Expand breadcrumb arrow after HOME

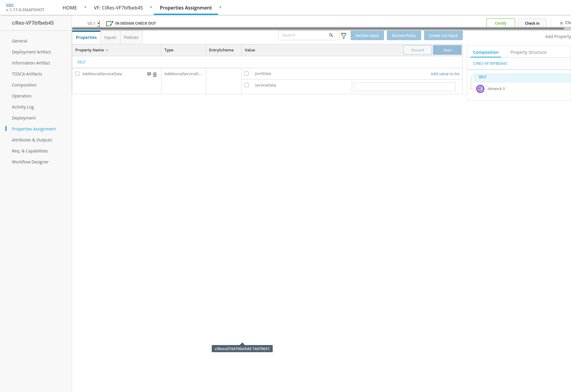(x=85, y=7)
